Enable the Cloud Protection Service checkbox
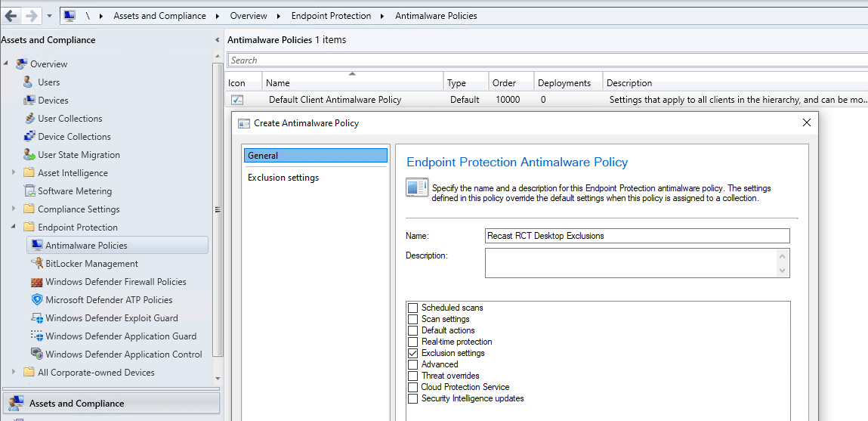Viewport: 868px width, 421px height. (412, 387)
